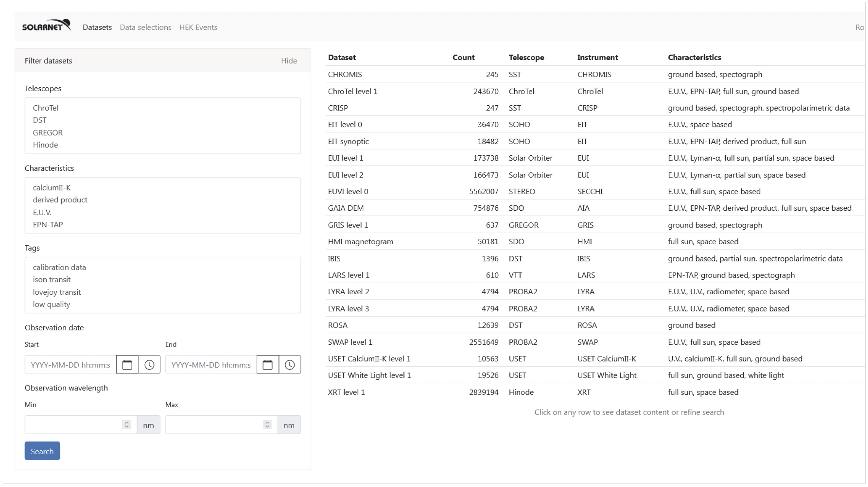Open the GAIA DEM dataset row

coord(345,208)
